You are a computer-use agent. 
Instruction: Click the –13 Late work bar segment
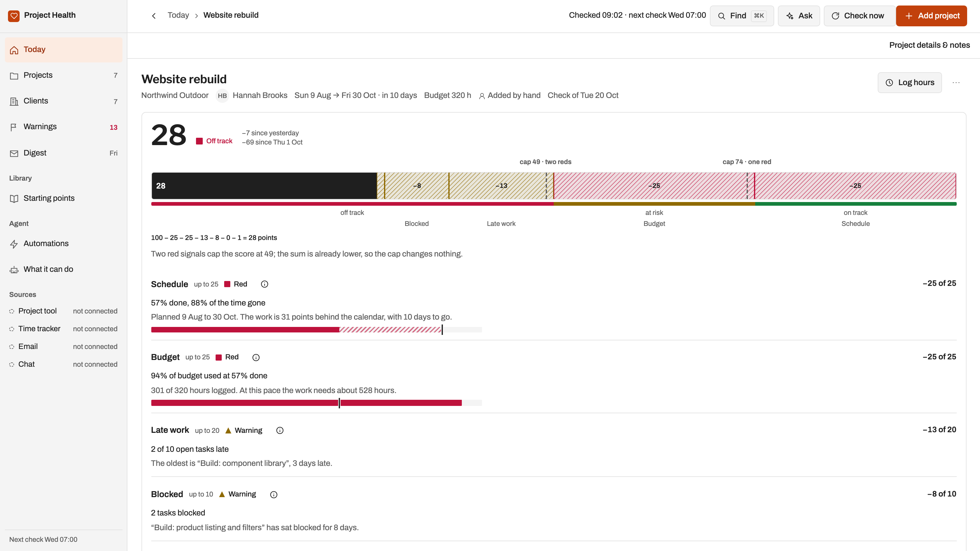click(x=501, y=186)
